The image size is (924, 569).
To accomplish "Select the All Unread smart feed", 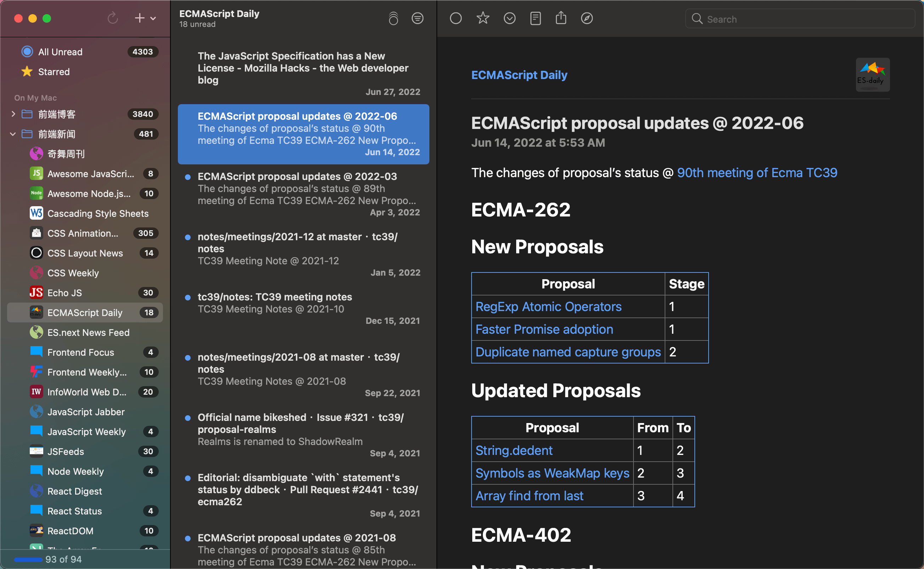I will click(60, 52).
